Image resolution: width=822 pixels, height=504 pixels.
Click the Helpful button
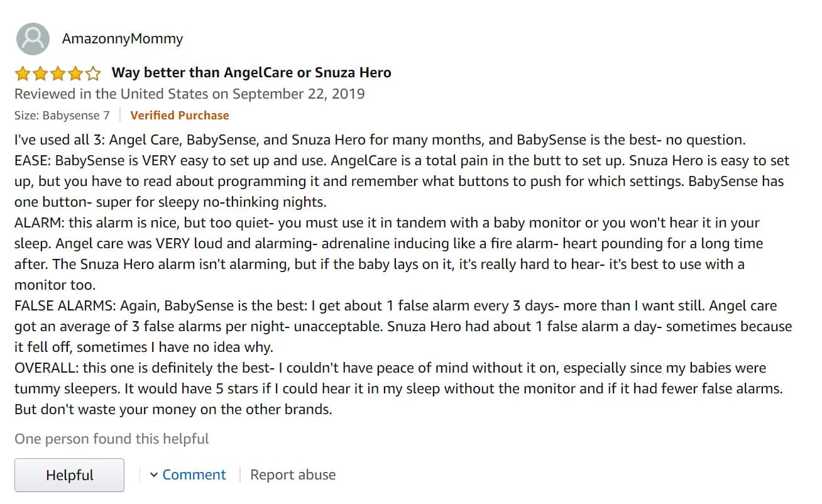(x=69, y=474)
